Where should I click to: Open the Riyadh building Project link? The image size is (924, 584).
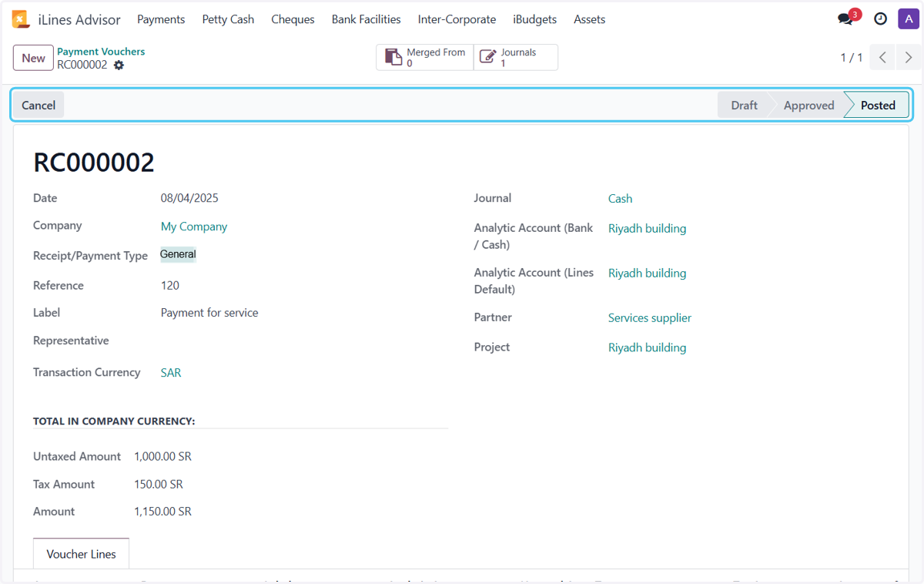(x=647, y=347)
